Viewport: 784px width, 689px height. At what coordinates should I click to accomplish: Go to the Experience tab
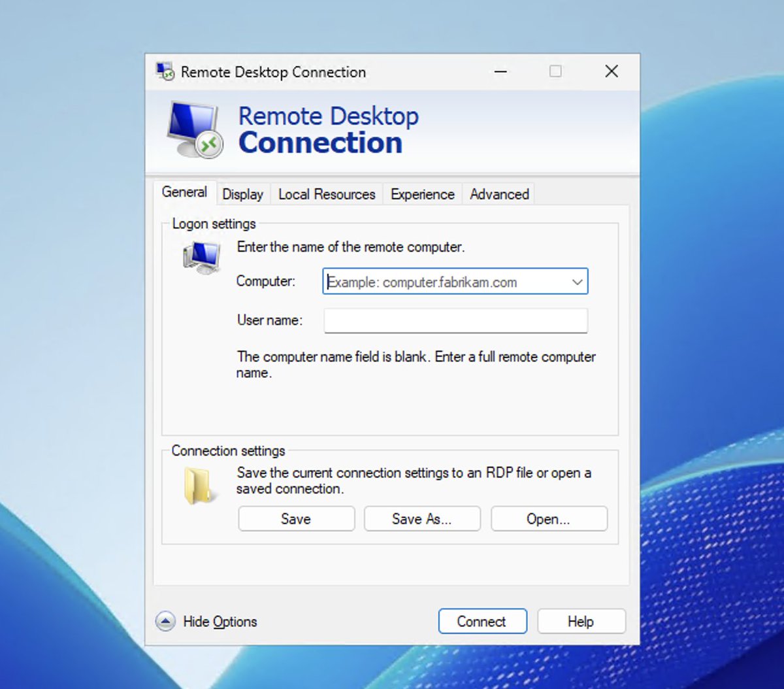point(422,194)
